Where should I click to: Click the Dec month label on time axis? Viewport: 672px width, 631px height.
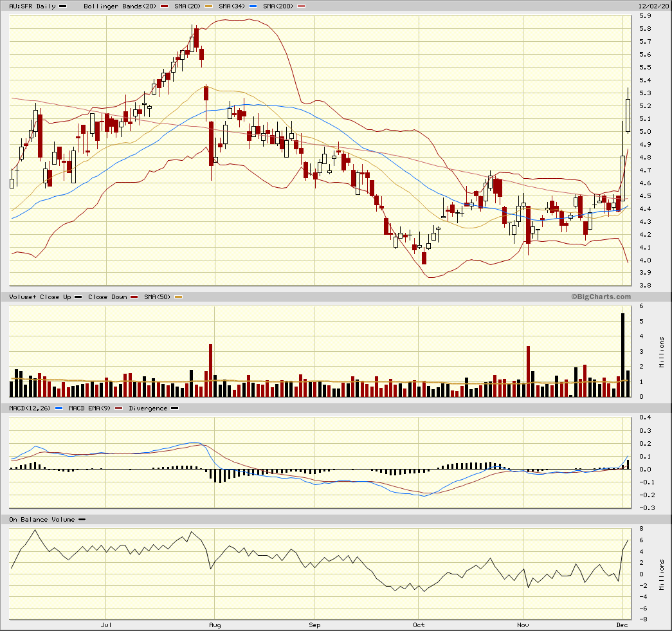622,625
